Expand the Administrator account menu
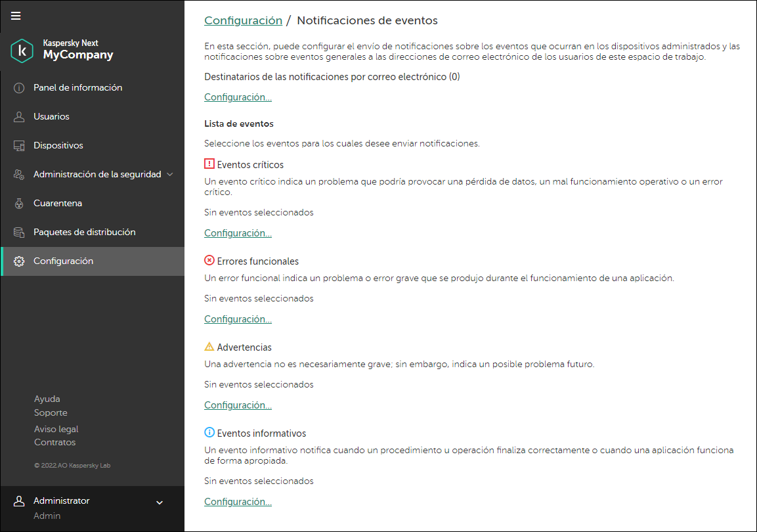Image resolution: width=757 pixels, height=532 pixels. pos(159,502)
